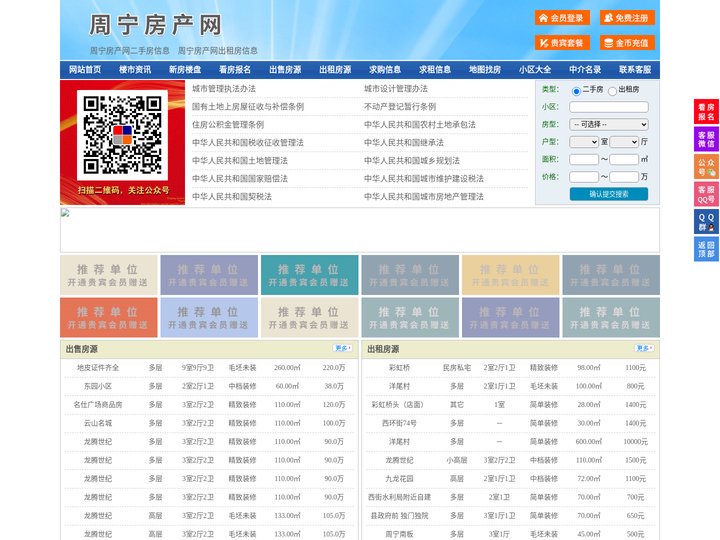Open the 城市设计管理办法 link
720x540 pixels.
pyautogui.click(x=396, y=89)
